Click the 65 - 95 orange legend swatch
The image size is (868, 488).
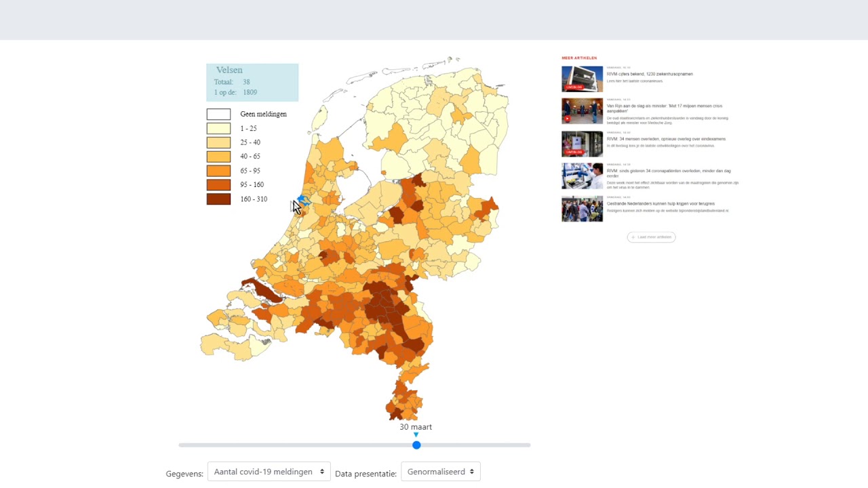(x=218, y=171)
